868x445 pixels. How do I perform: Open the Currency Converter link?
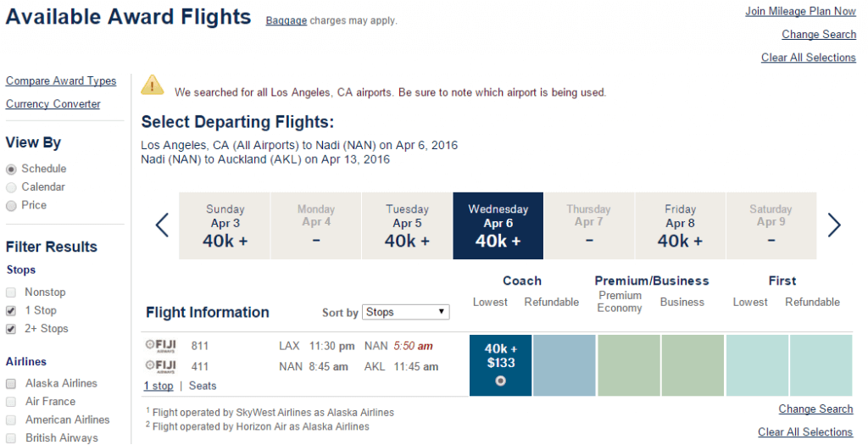click(53, 104)
